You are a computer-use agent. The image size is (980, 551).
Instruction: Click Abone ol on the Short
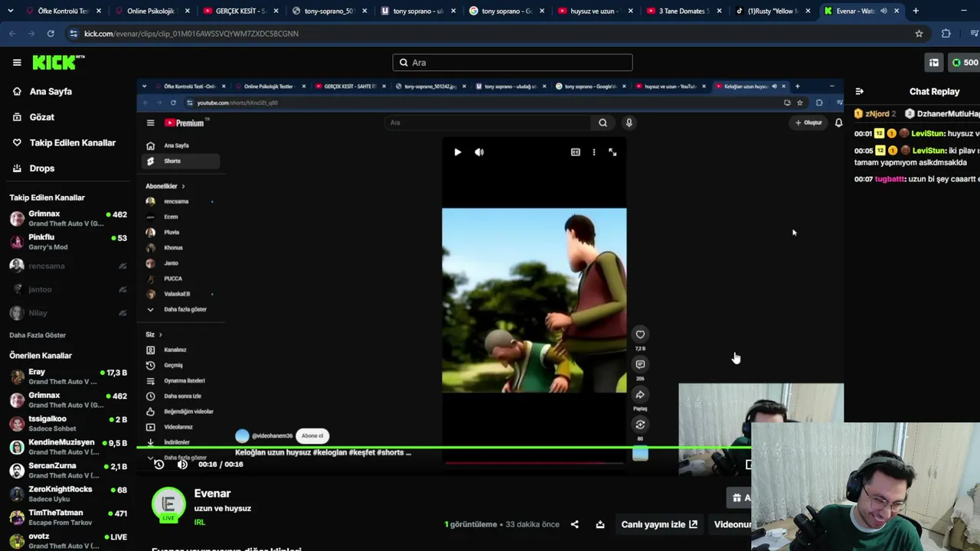(x=312, y=435)
